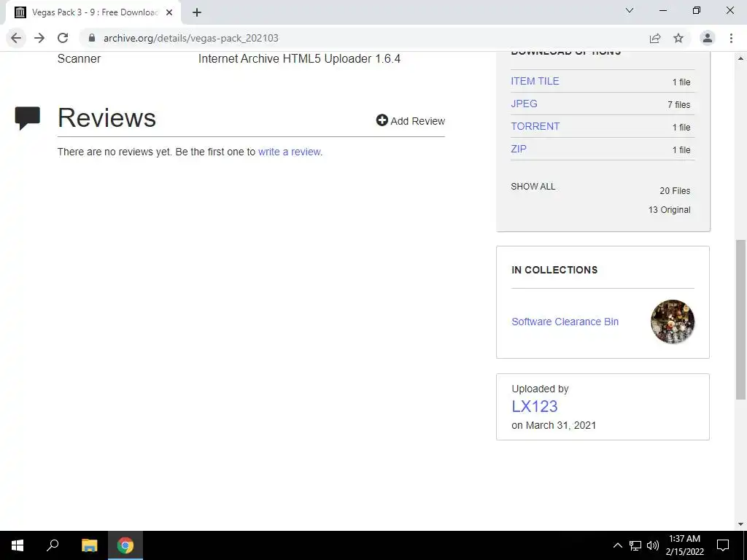The width and height of the screenshot is (747, 560).
Task: Show hidden system tray icons
Action: (617, 545)
